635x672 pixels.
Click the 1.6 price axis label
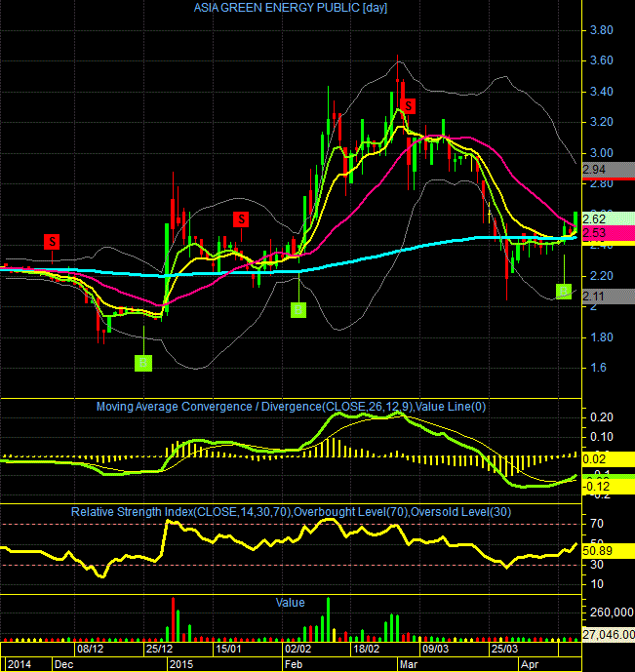599,368
